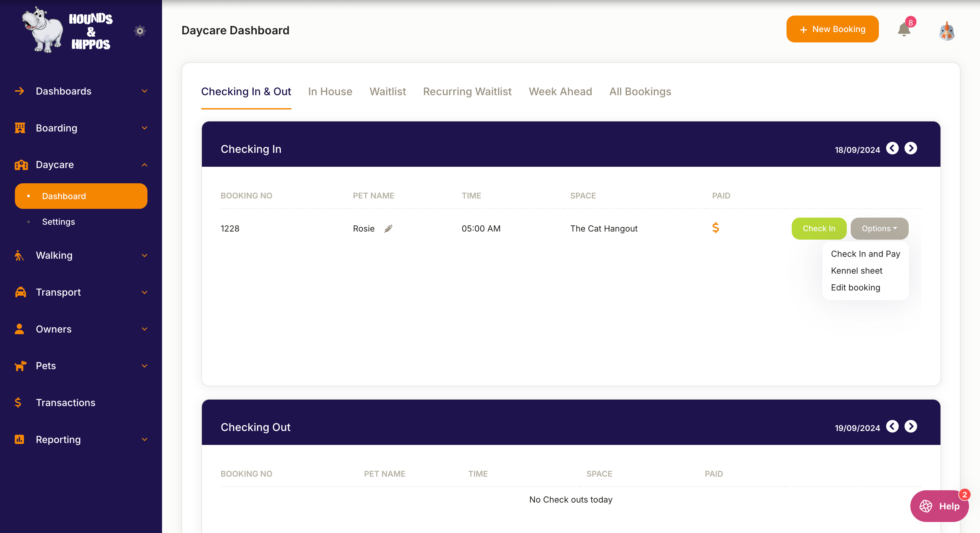Click the Dashboards sidebar label
The height and width of the screenshot is (533, 980).
[64, 91]
